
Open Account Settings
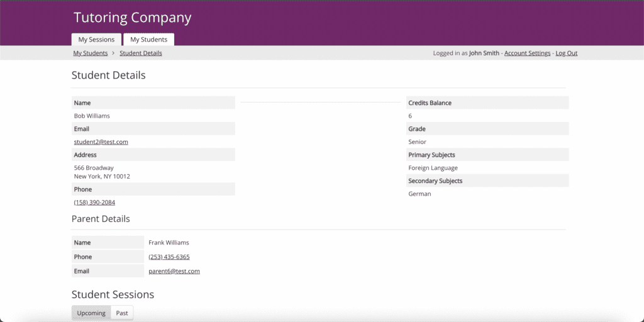[x=527, y=53]
